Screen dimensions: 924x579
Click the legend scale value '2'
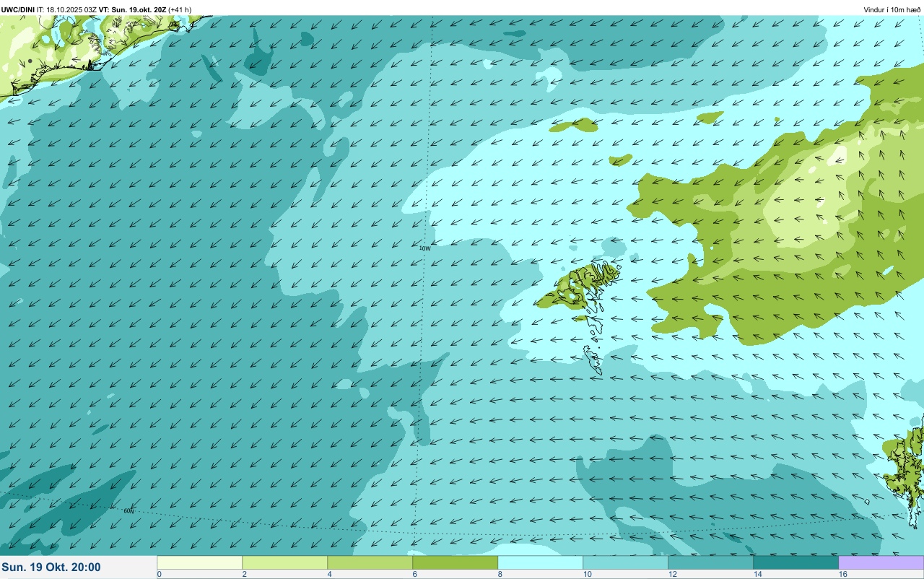pyautogui.click(x=244, y=574)
